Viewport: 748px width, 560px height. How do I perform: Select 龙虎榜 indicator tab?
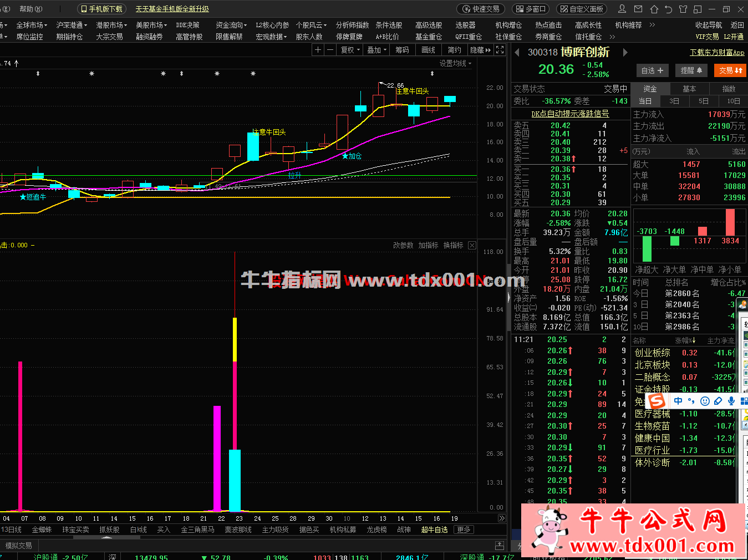point(376,530)
